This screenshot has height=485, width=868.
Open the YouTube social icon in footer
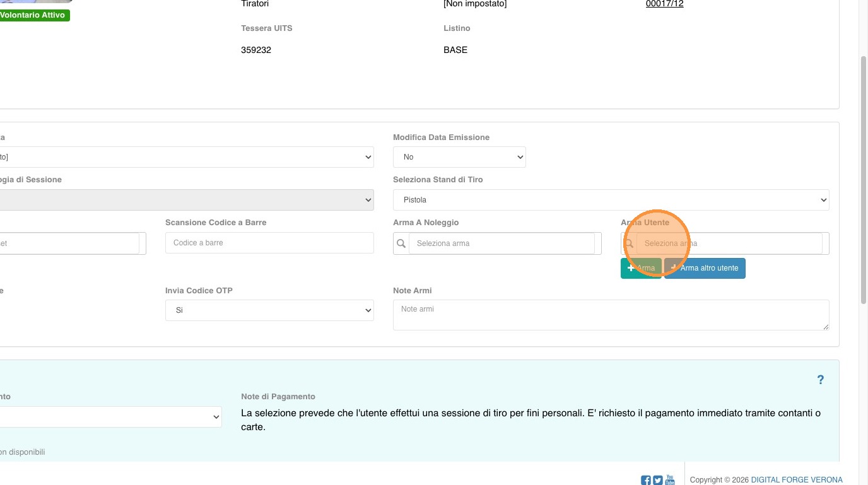(x=670, y=479)
